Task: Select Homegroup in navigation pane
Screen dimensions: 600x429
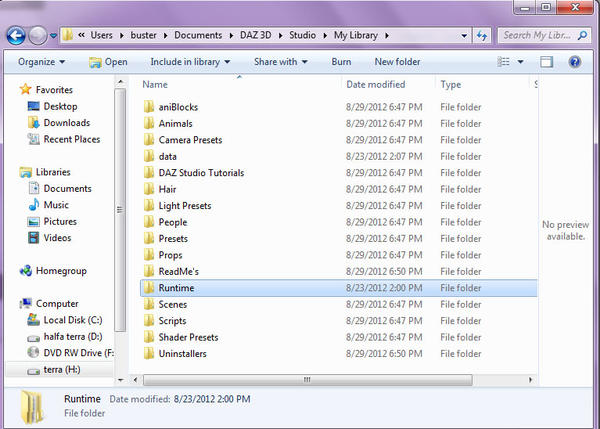Action: coord(61,271)
